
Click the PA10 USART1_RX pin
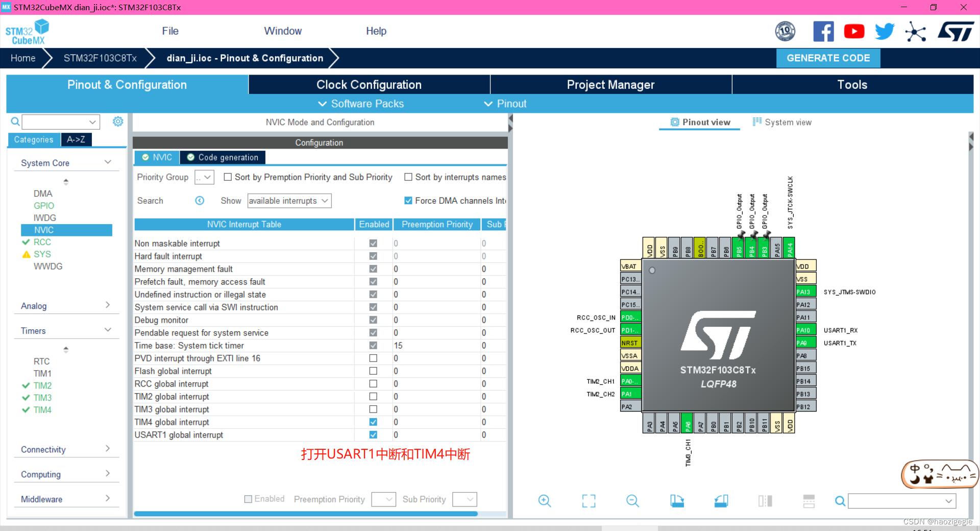pyautogui.click(x=806, y=330)
